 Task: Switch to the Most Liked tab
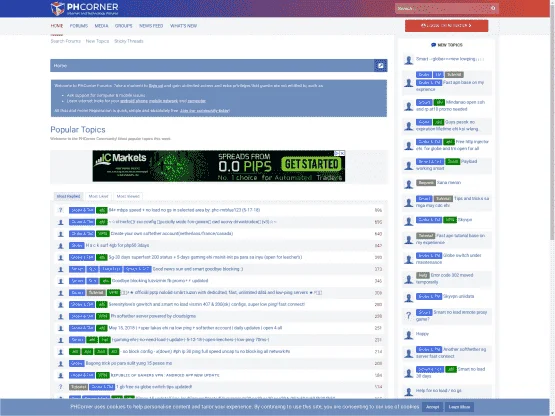point(98,196)
